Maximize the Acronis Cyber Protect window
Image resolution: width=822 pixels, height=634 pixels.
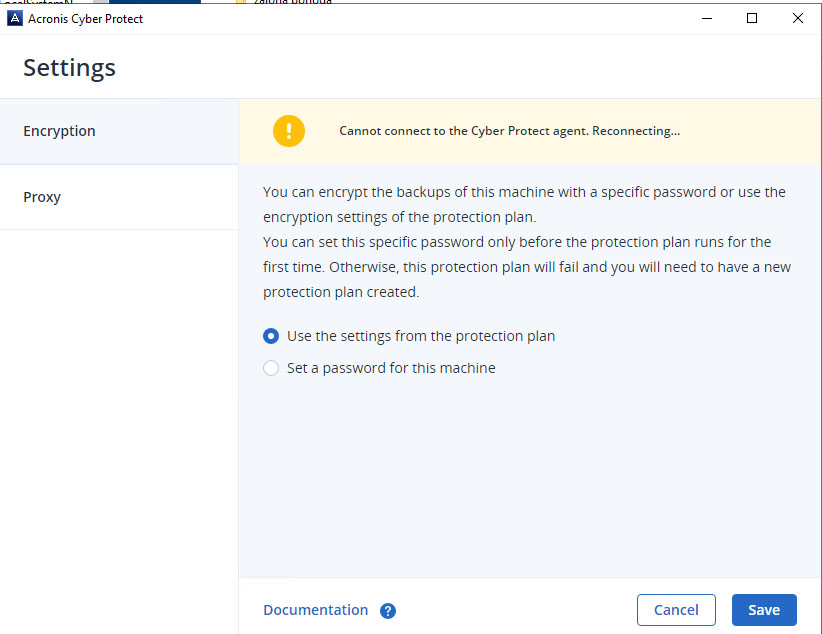[x=752, y=18]
